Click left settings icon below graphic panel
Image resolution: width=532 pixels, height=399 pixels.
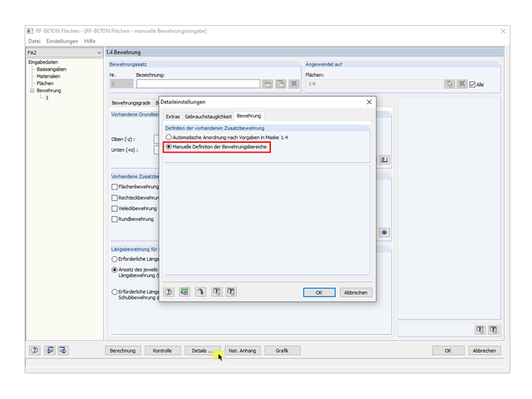click(x=480, y=330)
